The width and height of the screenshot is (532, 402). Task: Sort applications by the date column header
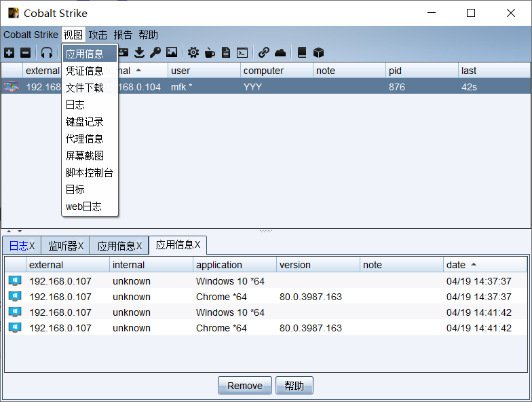tap(484, 265)
